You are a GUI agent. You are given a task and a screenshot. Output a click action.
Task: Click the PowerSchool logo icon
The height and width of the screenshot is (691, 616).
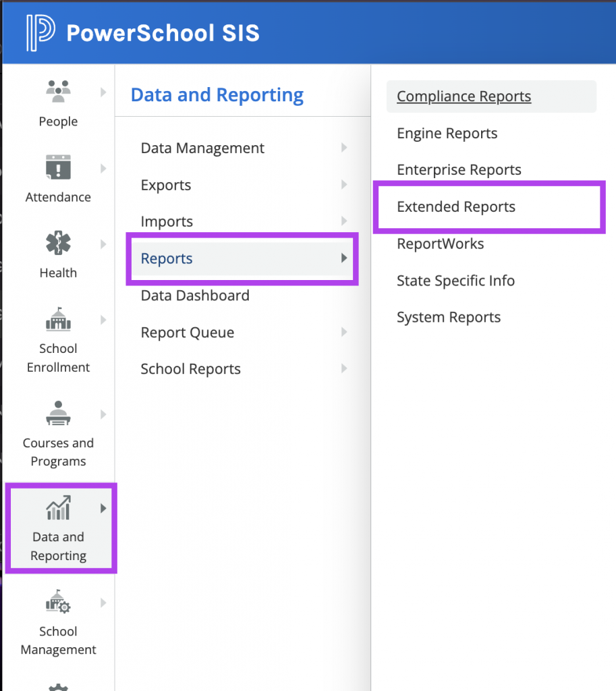[x=40, y=32]
